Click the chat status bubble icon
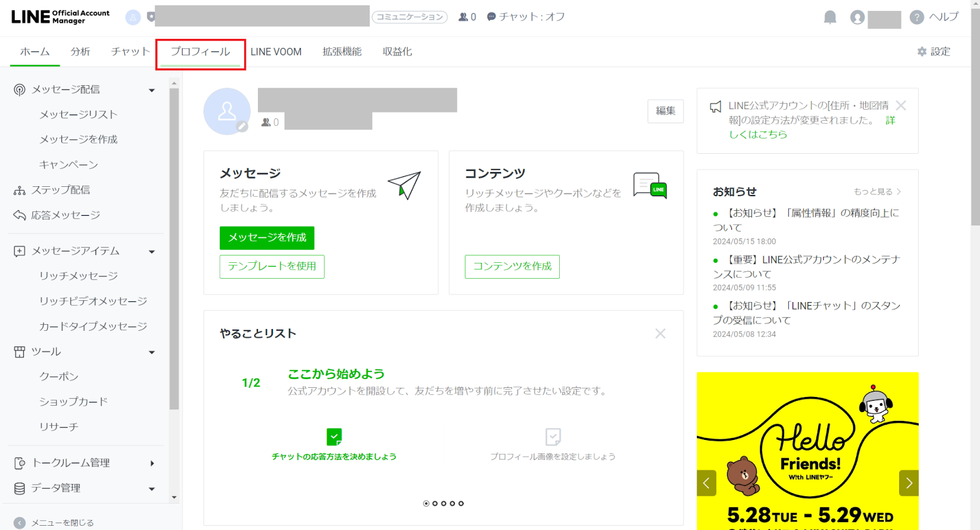This screenshot has height=530, width=980. click(x=491, y=17)
